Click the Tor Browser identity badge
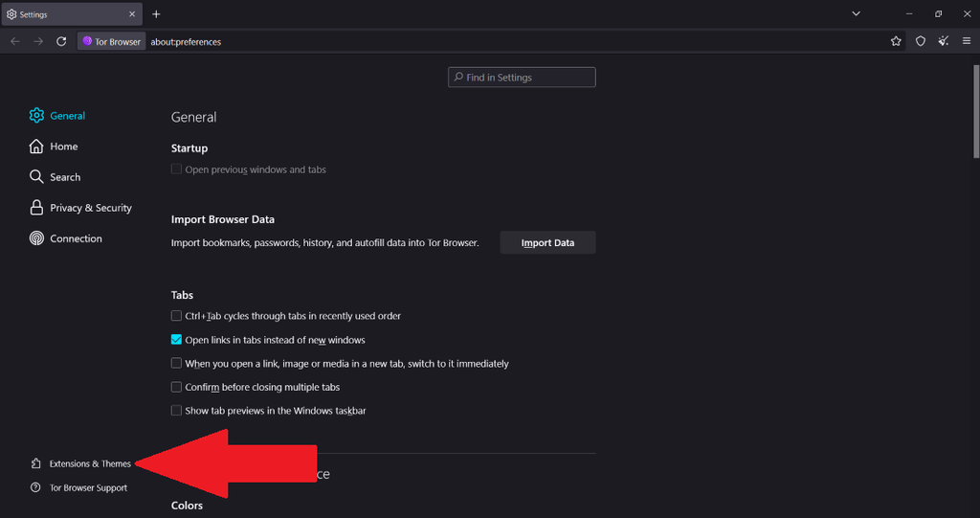Viewport: 980px width, 518px height. pos(112,42)
